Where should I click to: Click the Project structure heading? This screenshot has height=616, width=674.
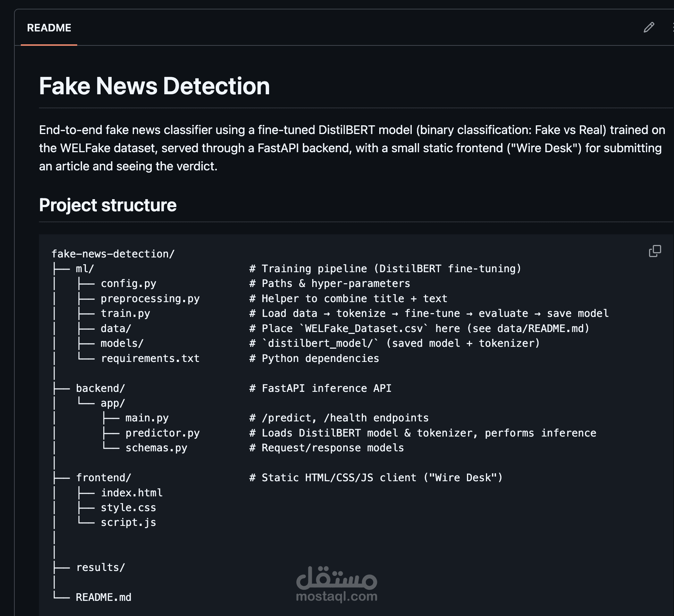[x=108, y=205]
